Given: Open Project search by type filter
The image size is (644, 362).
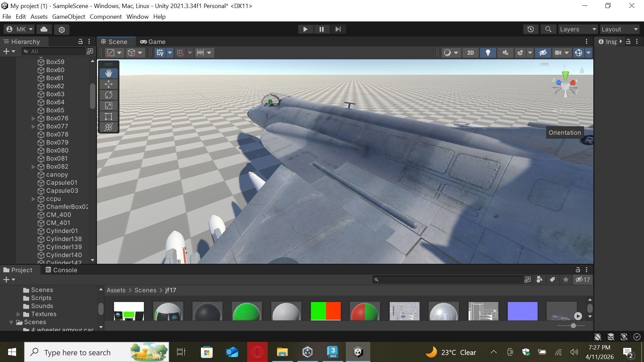Looking at the screenshot, I should (540, 280).
